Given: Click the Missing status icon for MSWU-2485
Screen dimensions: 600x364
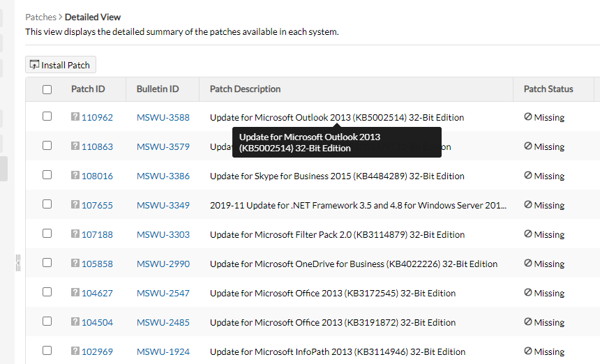Looking at the screenshot, I should click(x=528, y=322).
